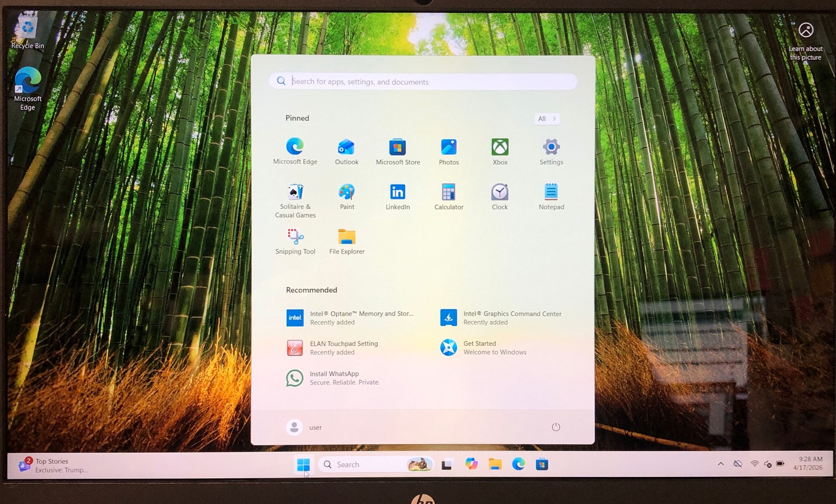
Task: Open the Calculator app
Action: (x=449, y=197)
